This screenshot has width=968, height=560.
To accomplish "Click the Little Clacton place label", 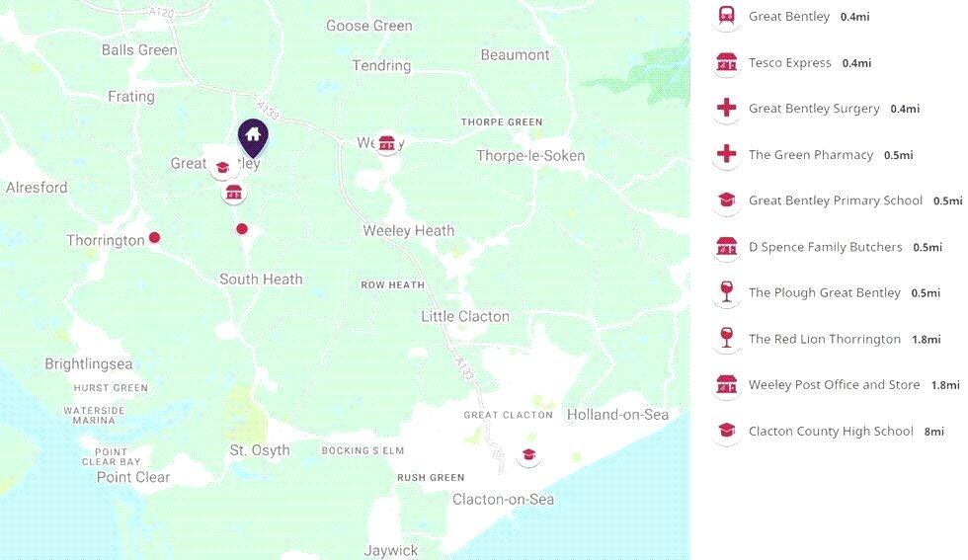I will pos(465,316).
